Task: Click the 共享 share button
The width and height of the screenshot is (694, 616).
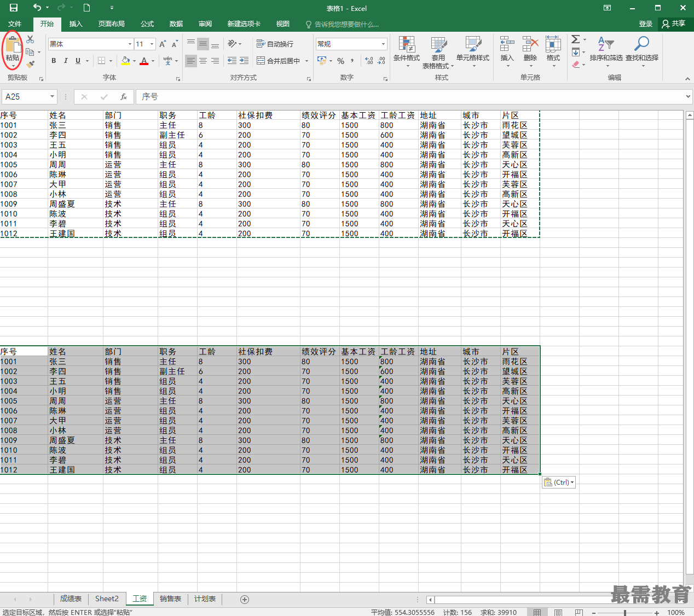Action: click(674, 24)
